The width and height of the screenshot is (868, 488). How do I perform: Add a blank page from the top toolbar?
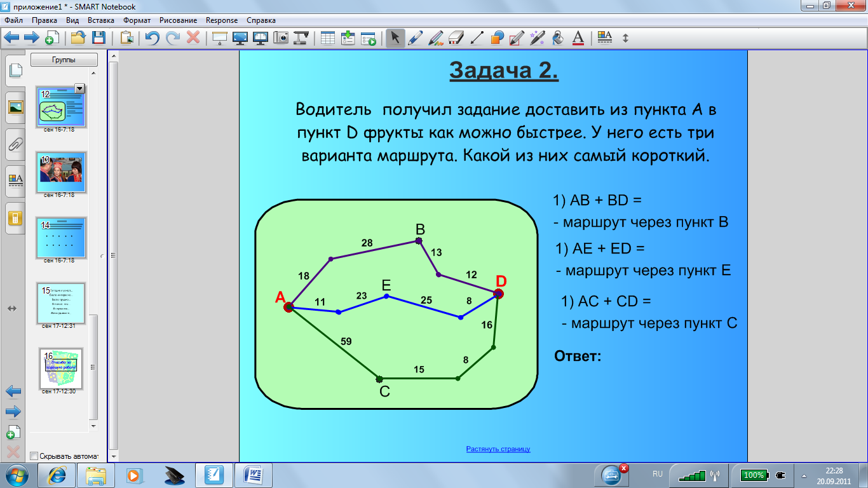pyautogui.click(x=51, y=37)
